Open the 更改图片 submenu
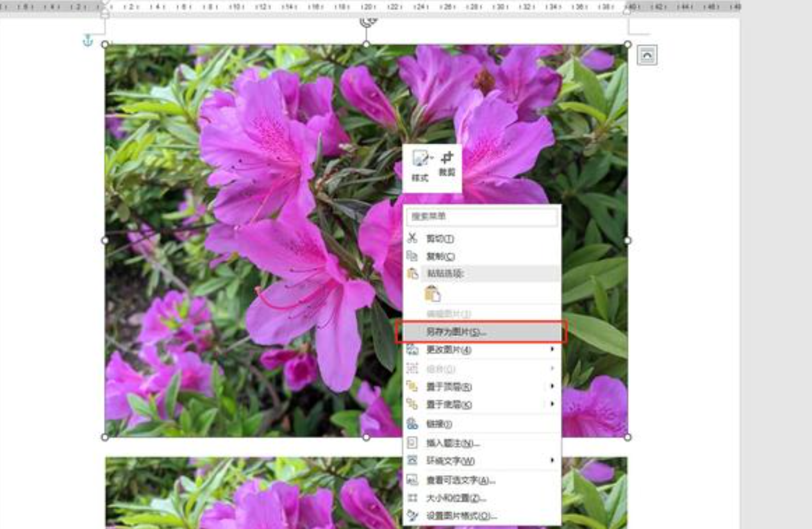Viewport: 812px width, 529px height. coord(482,350)
